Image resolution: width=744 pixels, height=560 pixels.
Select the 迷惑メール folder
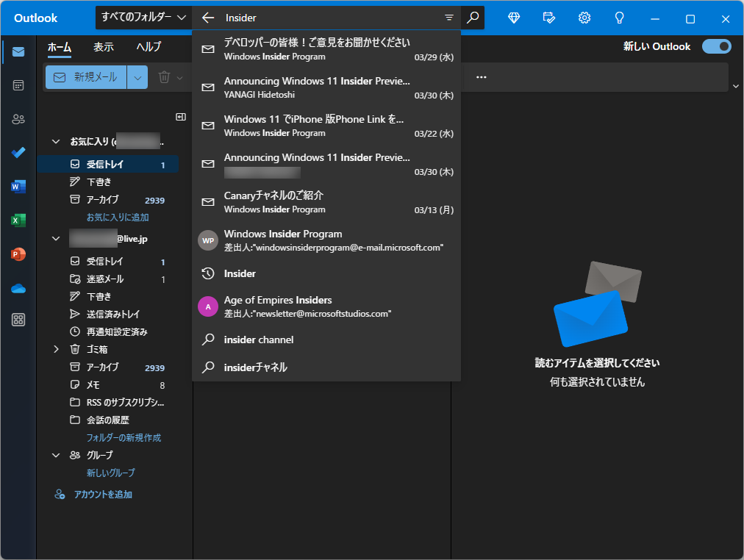coord(108,279)
